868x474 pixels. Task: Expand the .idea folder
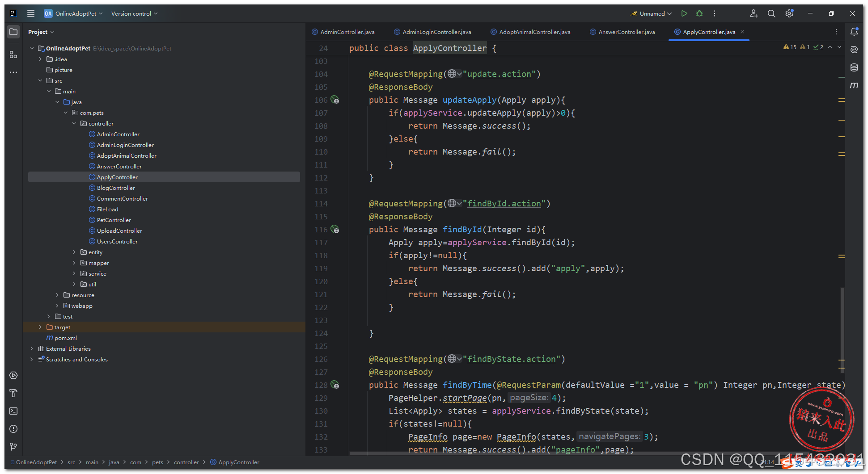[40, 59]
